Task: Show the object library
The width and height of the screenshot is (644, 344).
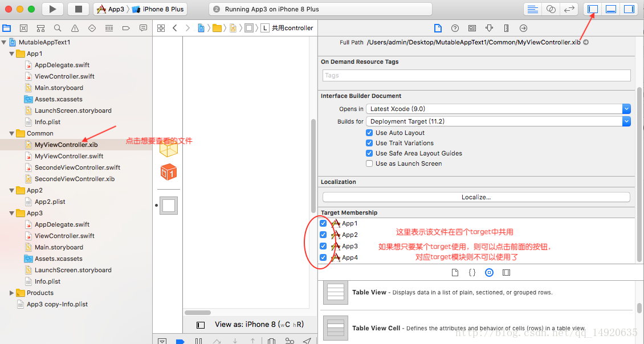Action: [x=489, y=273]
